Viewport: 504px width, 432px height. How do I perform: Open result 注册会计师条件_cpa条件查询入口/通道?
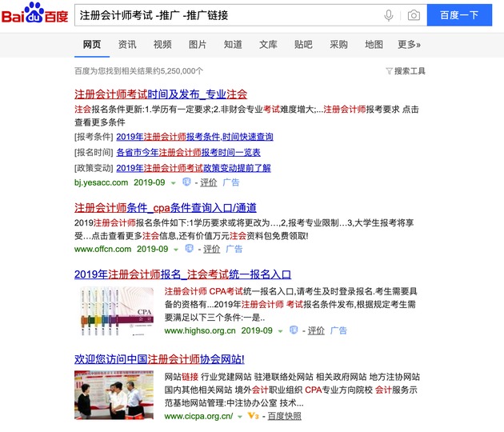coord(166,208)
